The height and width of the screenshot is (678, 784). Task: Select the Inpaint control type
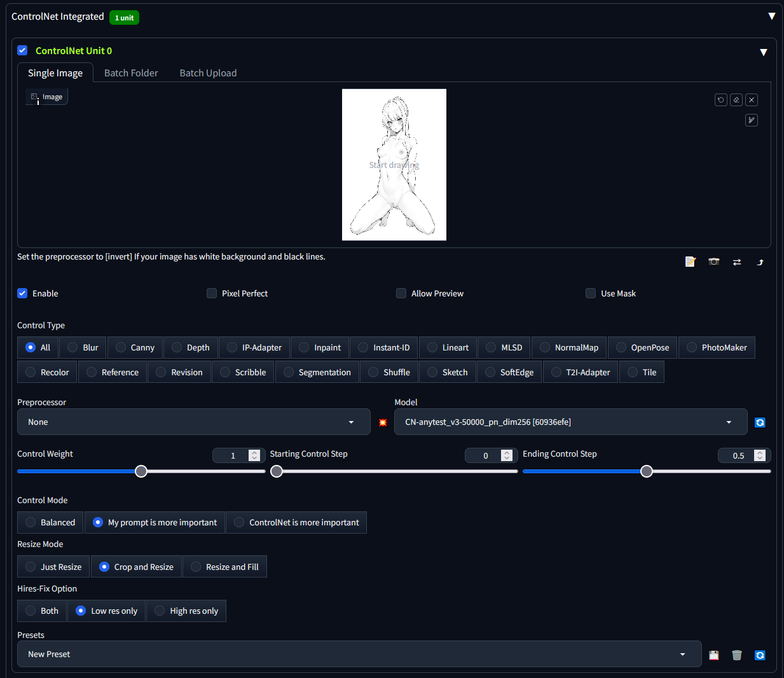tap(319, 348)
